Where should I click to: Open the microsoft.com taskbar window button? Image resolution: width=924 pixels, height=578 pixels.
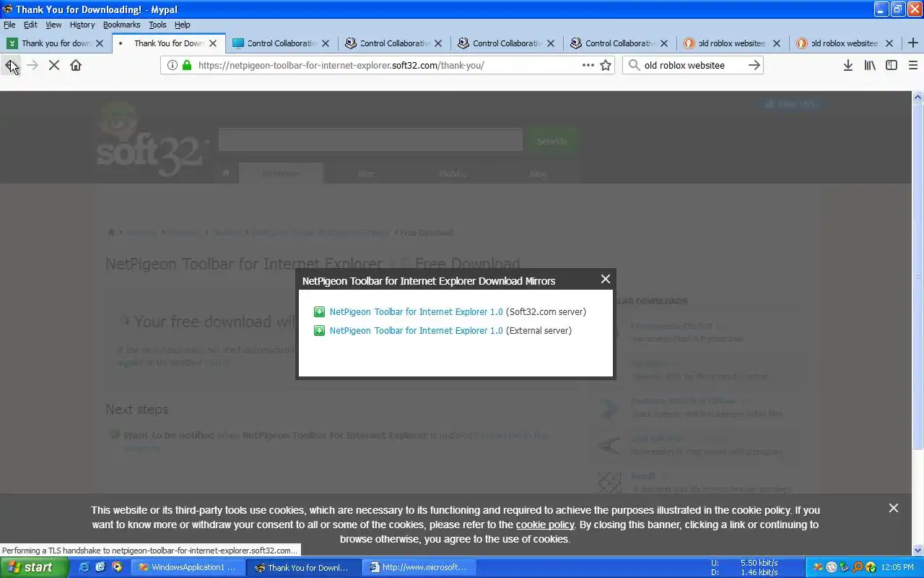(x=419, y=567)
